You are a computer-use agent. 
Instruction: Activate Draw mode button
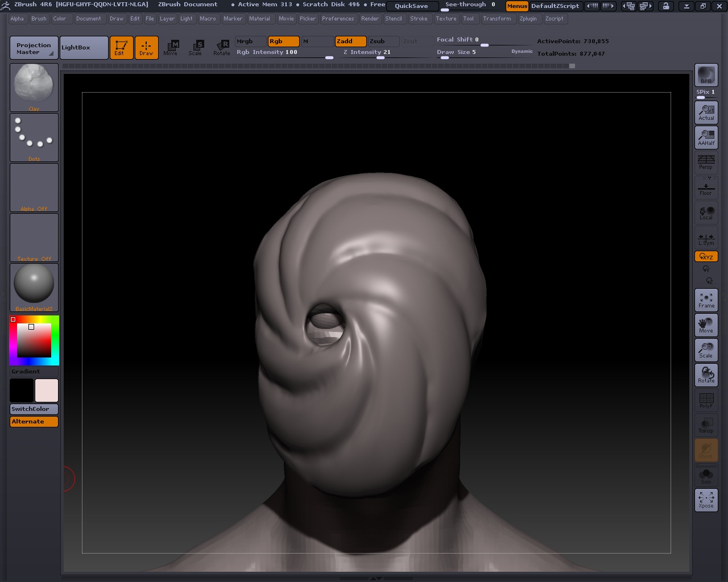point(146,48)
